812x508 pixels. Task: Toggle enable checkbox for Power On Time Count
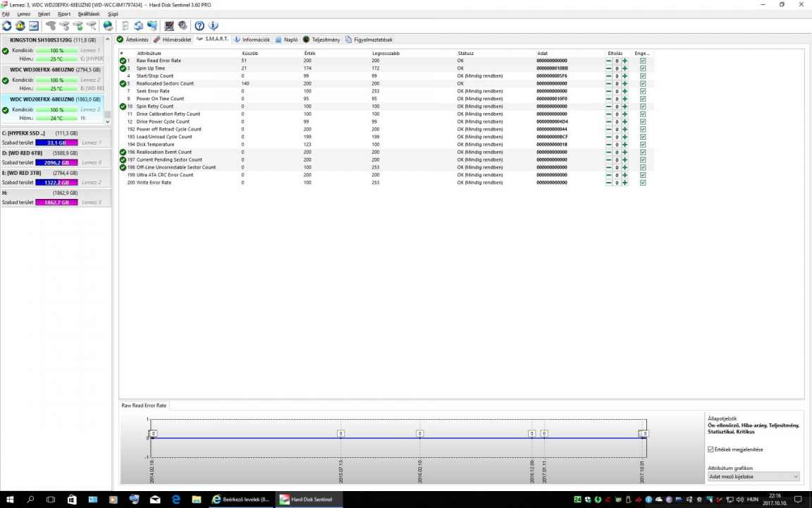[643, 99]
